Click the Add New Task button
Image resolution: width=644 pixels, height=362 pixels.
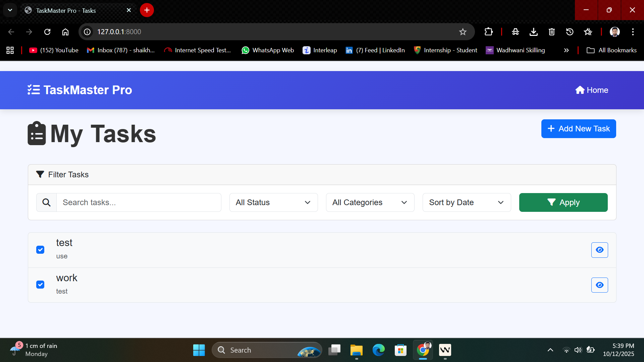[x=579, y=129]
